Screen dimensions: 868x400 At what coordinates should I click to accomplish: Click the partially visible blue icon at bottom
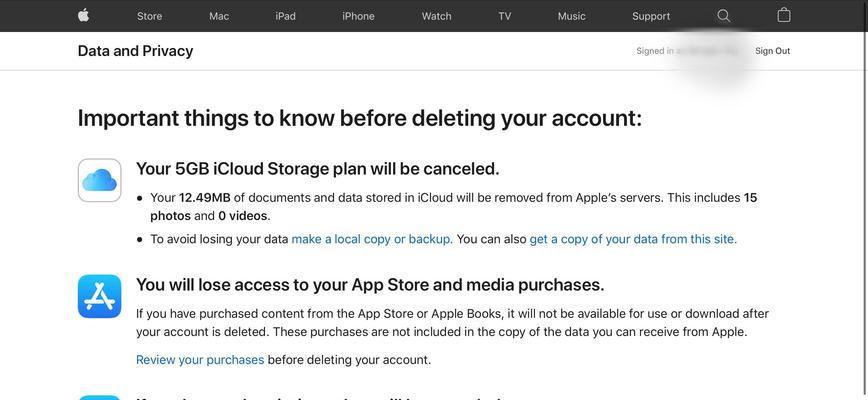pos(100,397)
